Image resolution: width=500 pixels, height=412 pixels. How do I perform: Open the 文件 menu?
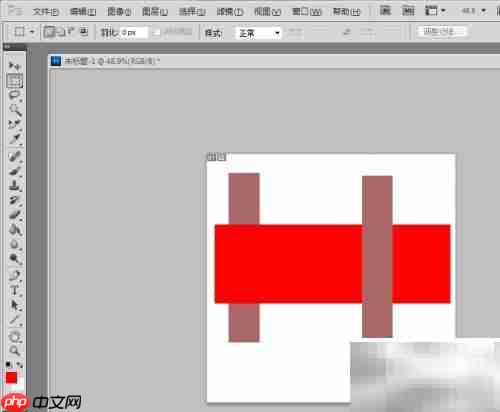(x=45, y=12)
